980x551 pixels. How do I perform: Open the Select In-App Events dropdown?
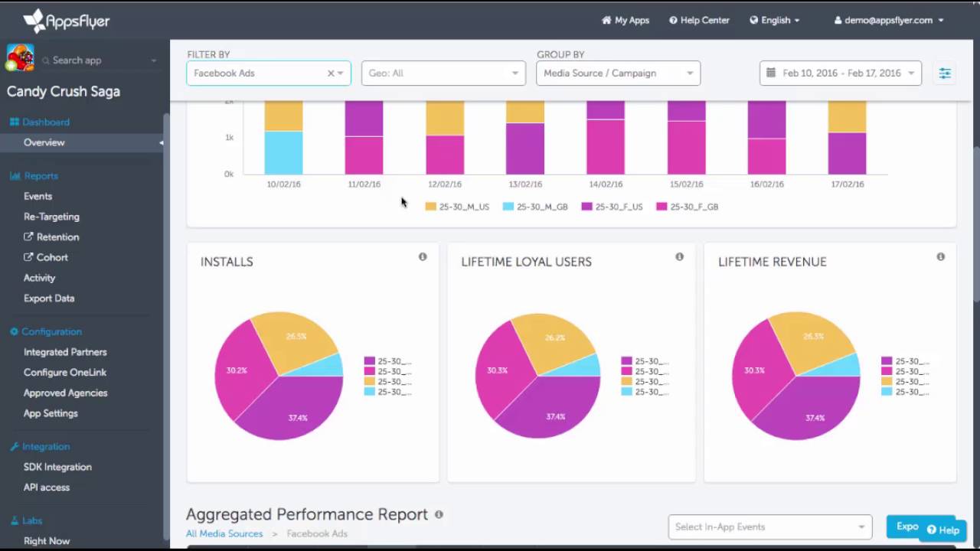tap(769, 527)
